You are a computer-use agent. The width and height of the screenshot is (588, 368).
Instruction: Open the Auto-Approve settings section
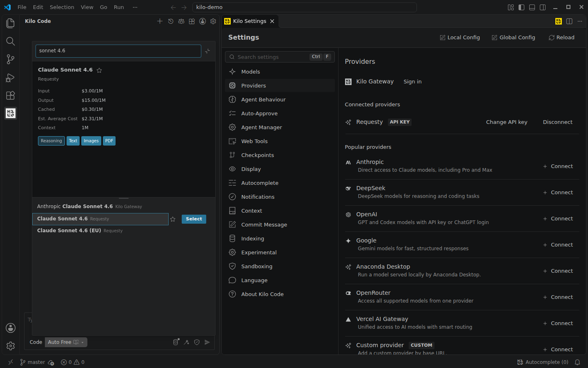point(280,113)
